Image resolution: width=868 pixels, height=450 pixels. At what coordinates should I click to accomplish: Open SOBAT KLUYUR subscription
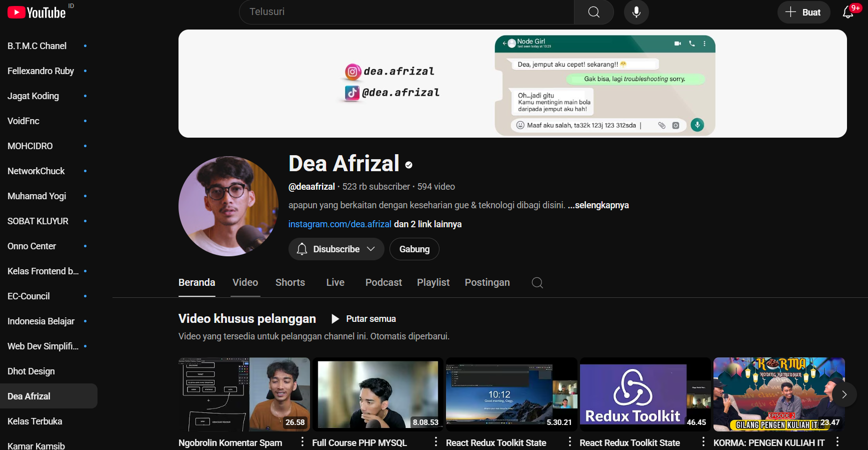click(x=48, y=221)
